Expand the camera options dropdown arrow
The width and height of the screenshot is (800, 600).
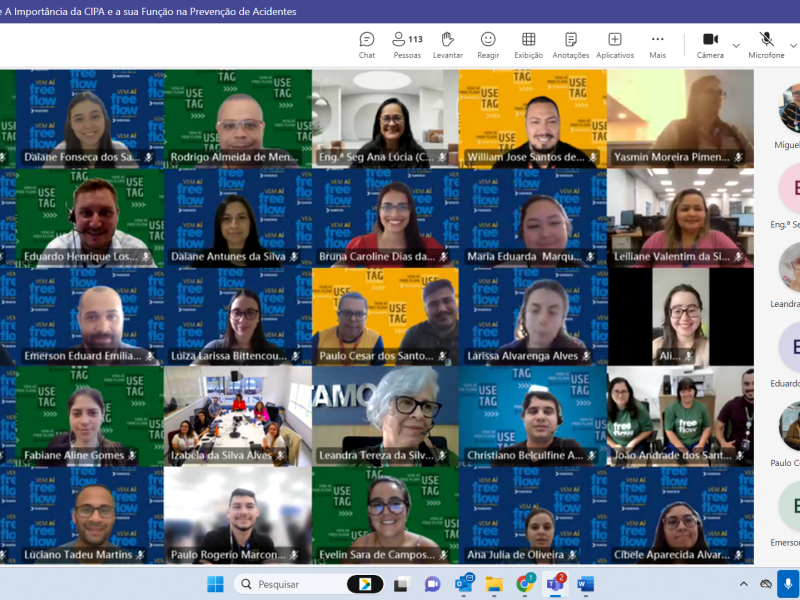point(736,45)
